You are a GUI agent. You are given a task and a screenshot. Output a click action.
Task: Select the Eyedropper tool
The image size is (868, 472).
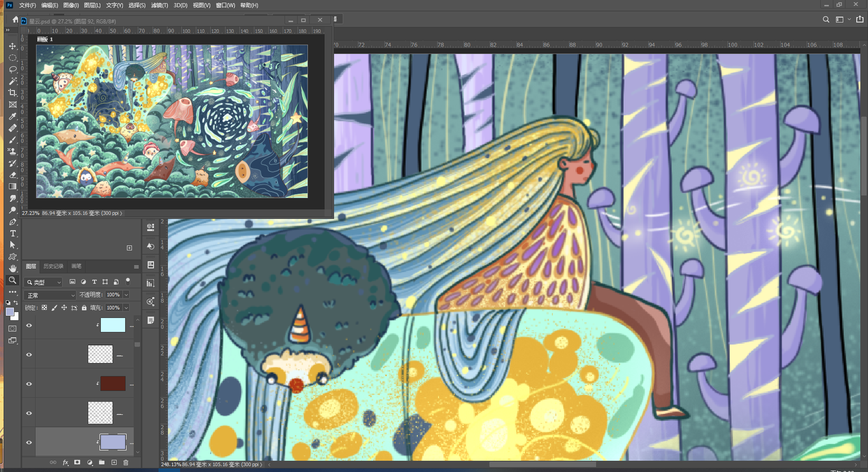point(13,116)
